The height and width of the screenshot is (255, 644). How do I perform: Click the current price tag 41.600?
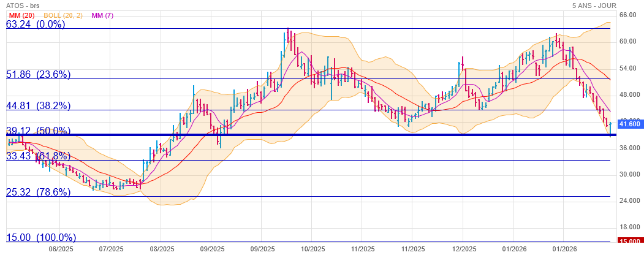(631, 124)
